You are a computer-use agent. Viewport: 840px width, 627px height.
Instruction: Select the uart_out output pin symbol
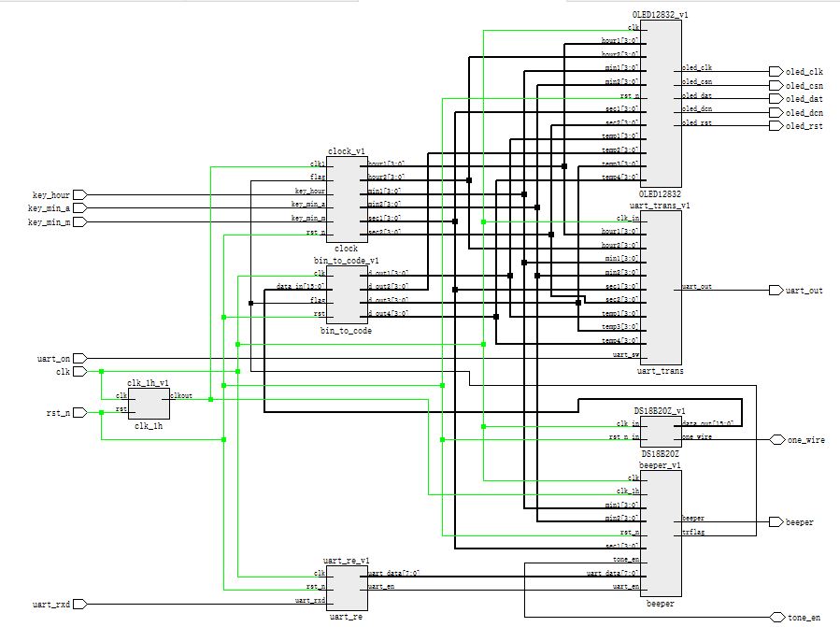click(x=776, y=290)
